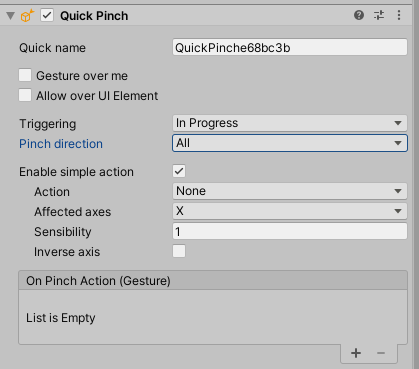The height and width of the screenshot is (369, 419).
Task: Enable the Gesture over me checkbox
Action: pyautogui.click(x=25, y=75)
